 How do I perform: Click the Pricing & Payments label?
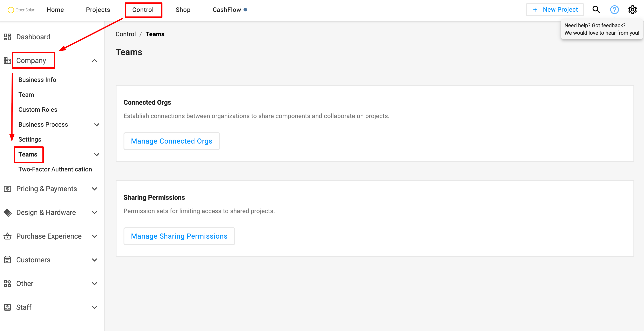pos(47,189)
